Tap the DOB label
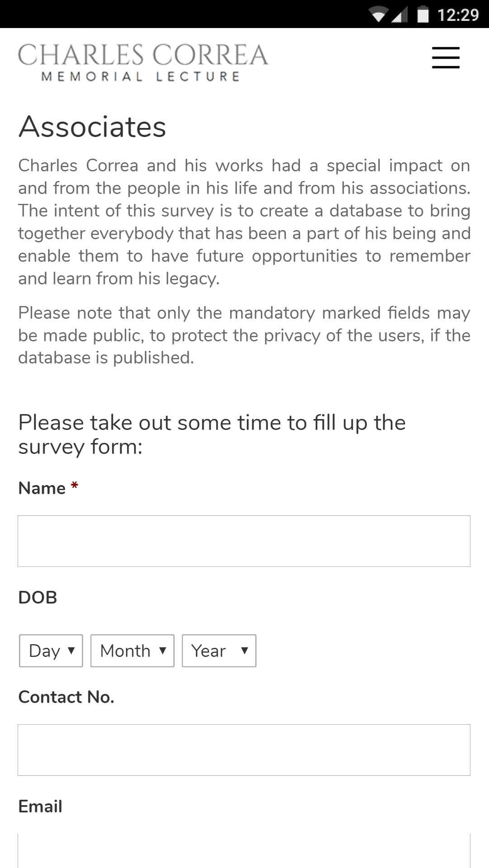The height and width of the screenshot is (868, 489). (x=38, y=598)
